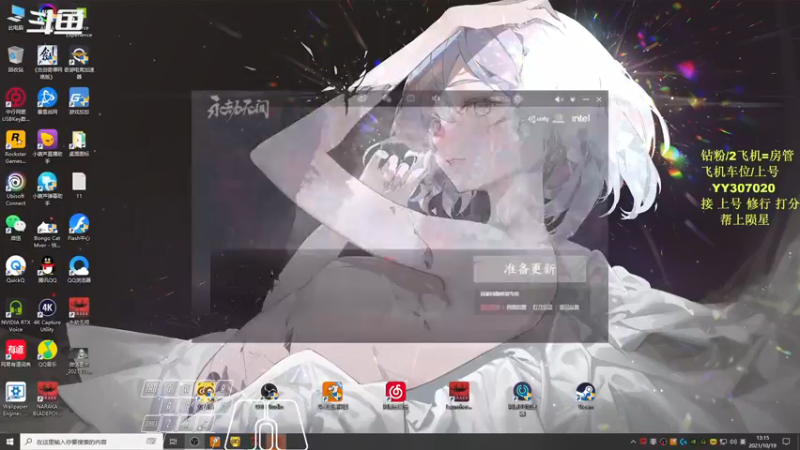Image resolution: width=800 pixels, height=450 pixels.
Task: Open NVIDIA RTX Voice shortcut
Action: click(15, 315)
